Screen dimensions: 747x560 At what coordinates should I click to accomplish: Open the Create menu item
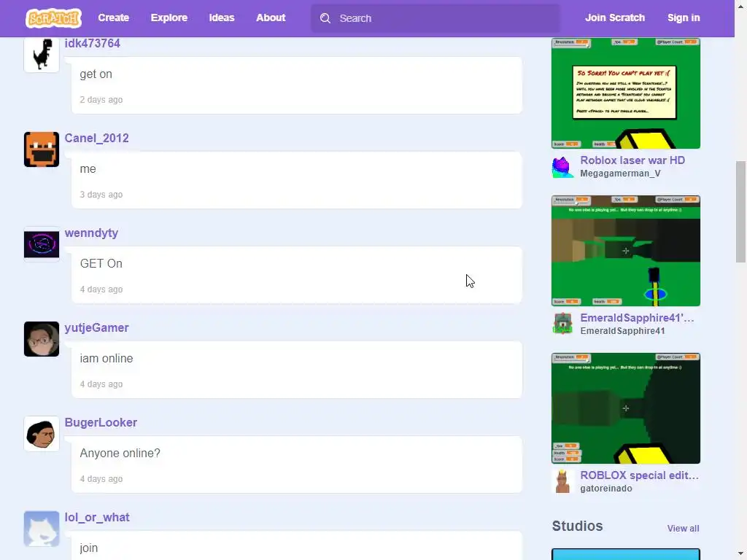(x=113, y=17)
